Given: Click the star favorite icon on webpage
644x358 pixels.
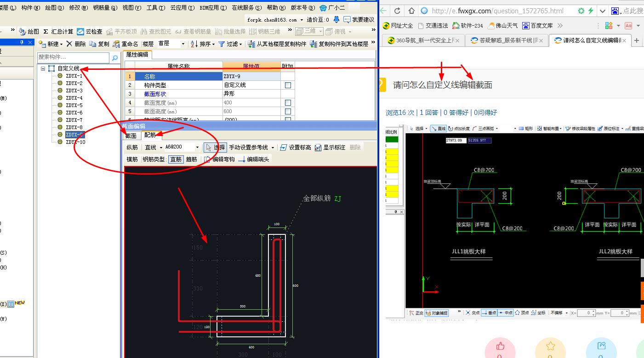Looking at the screenshot, I should 551,346.
